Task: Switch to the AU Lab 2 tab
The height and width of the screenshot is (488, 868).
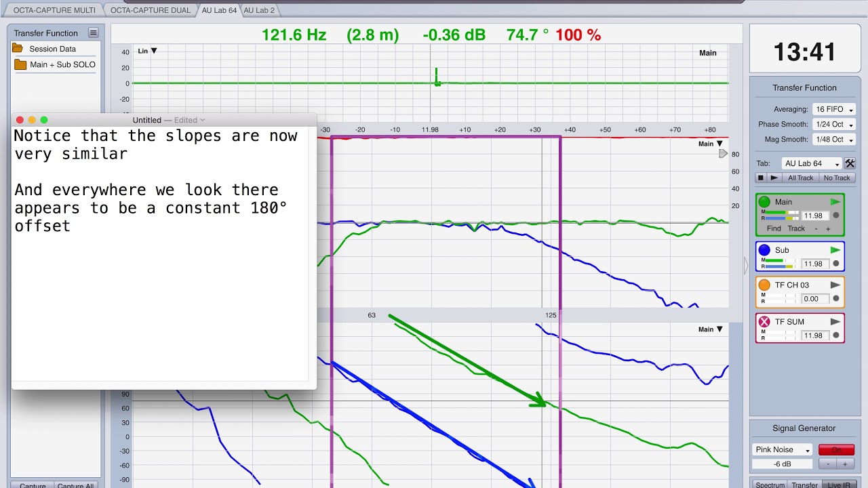Action: [259, 10]
